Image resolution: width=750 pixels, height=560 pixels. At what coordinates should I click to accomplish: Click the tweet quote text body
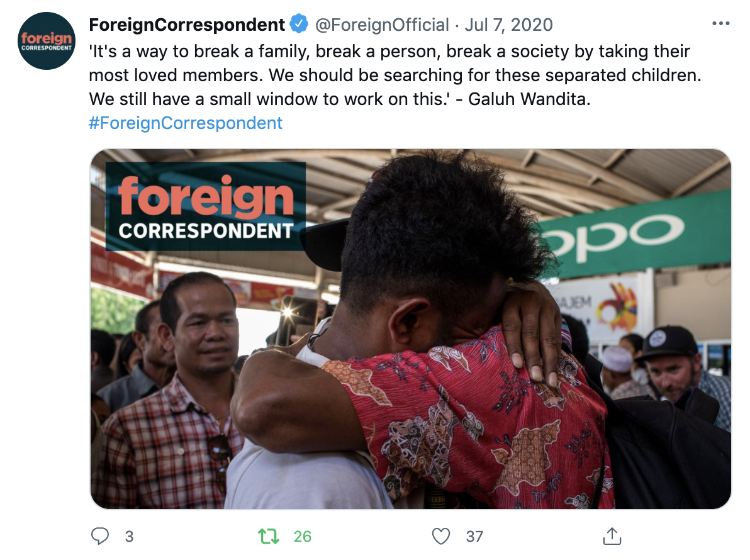(x=395, y=75)
